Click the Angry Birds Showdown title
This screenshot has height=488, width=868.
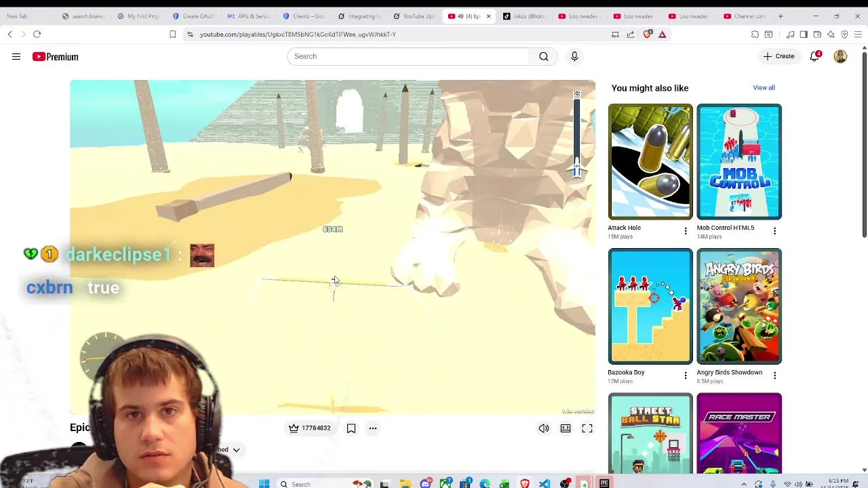(x=729, y=372)
